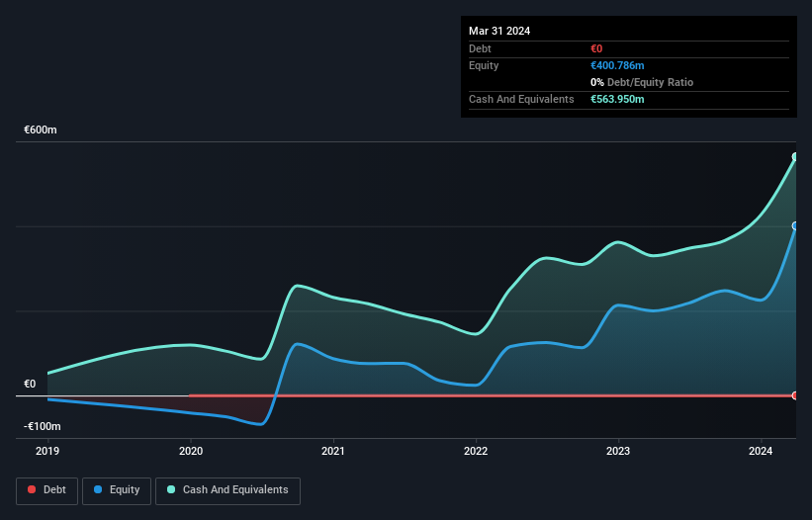Click the 2022 x-axis label
Viewport: 812px width, 520px height.
[476, 451]
